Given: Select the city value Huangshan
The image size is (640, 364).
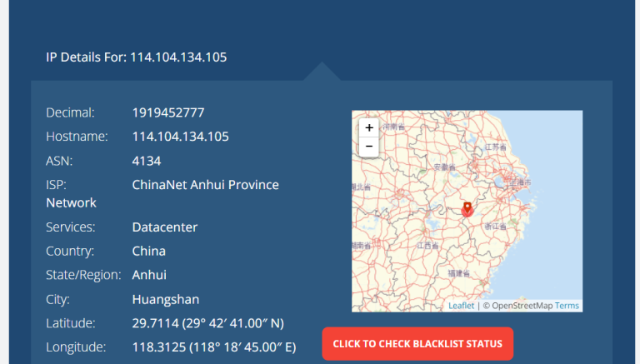Looking at the screenshot, I should click(166, 299).
